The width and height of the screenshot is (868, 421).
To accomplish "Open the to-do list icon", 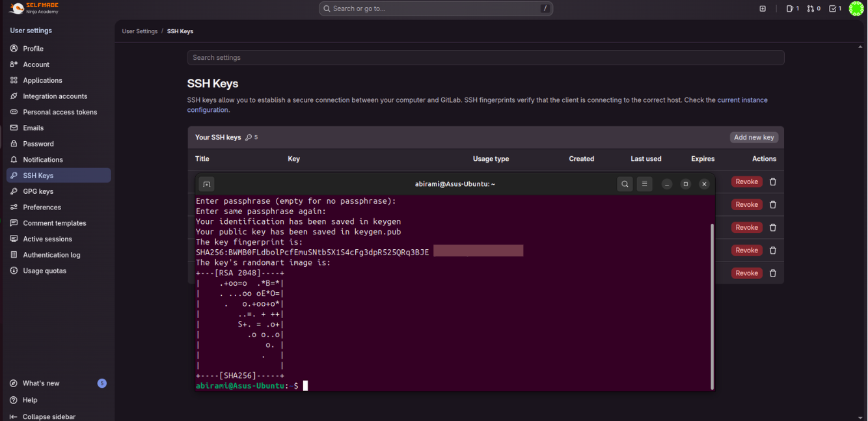I will (x=835, y=8).
